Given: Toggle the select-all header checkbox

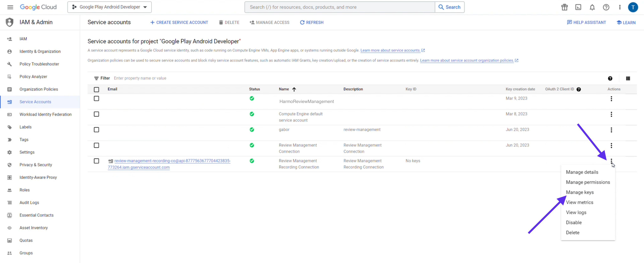Looking at the screenshot, I should click(x=96, y=89).
